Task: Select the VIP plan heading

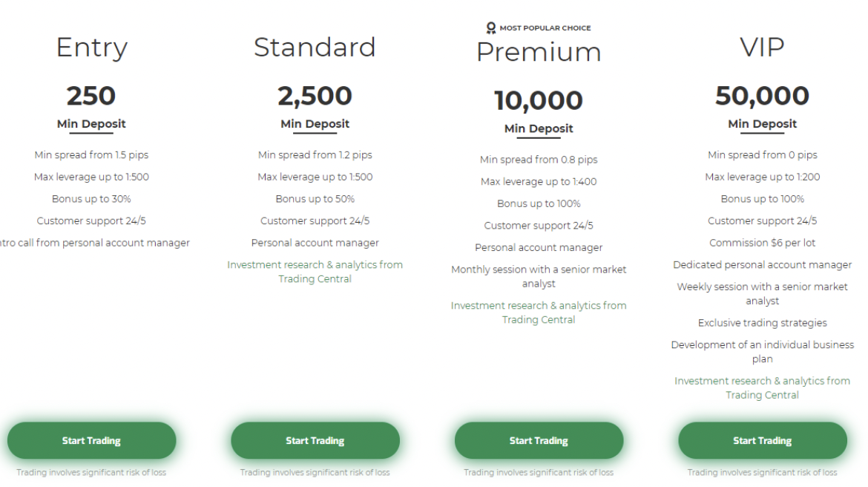Action: tap(762, 48)
